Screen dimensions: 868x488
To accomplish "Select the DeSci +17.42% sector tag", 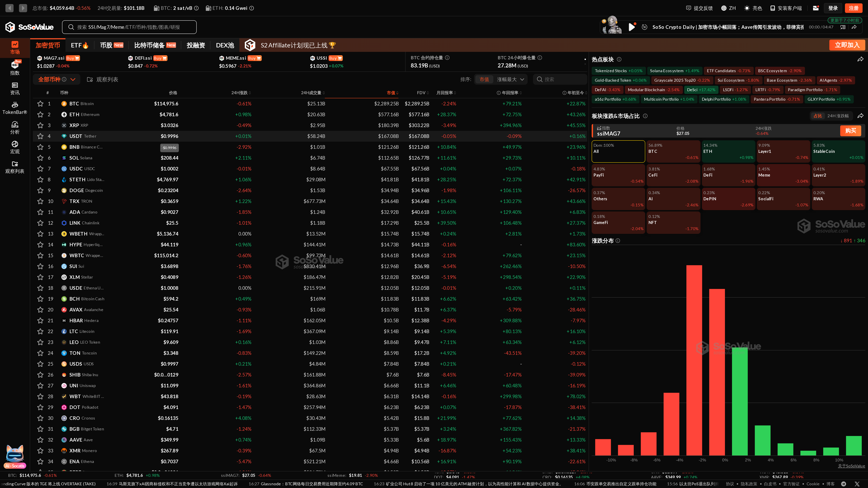I will [701, 90].
